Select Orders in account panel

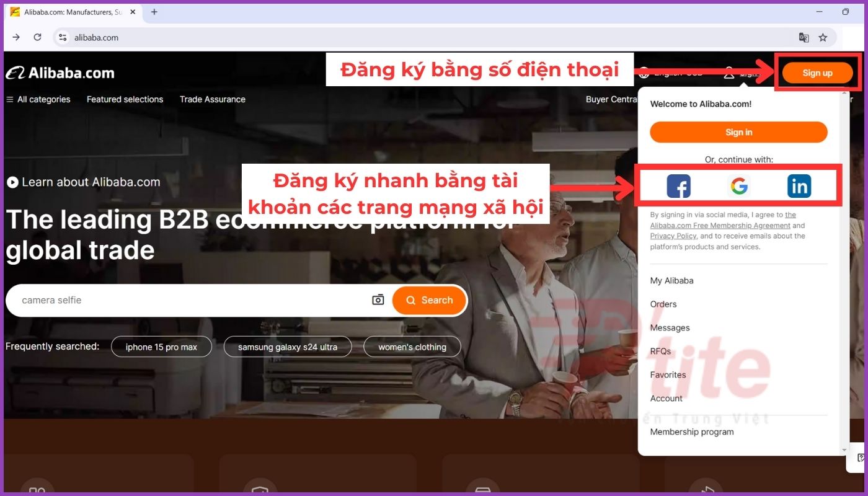click(663, 304)
